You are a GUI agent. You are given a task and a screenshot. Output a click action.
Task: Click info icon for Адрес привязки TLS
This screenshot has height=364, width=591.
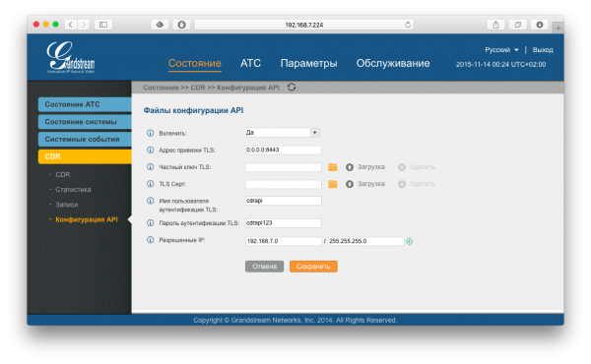tap(150, 150)
